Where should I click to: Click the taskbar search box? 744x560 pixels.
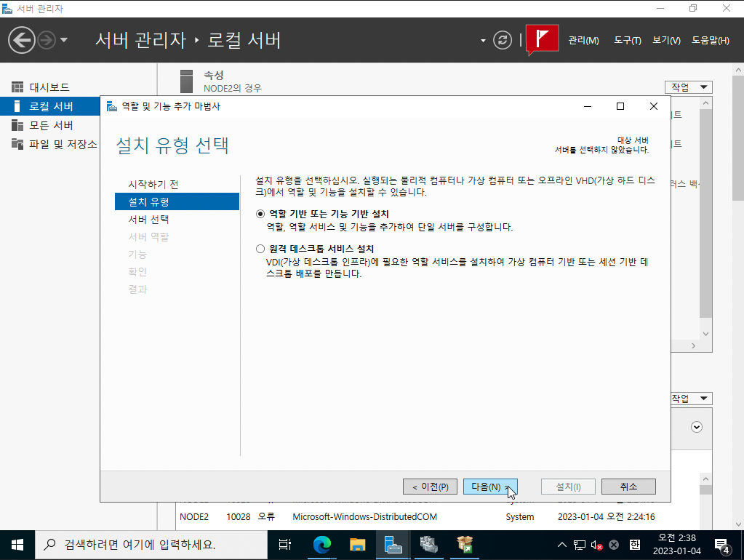coord(151,545)
